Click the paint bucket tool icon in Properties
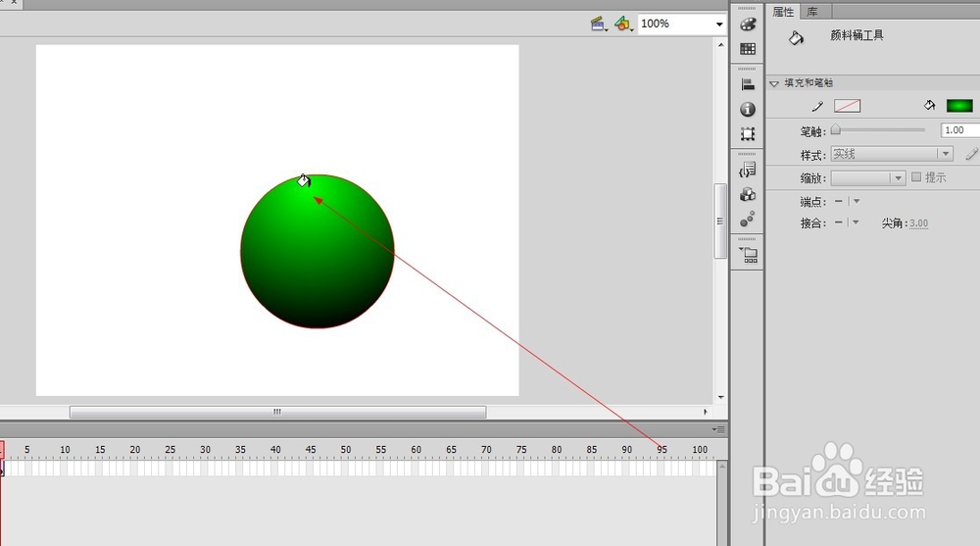This screenshot has width=980, height=546. click(x=796, y=38)
